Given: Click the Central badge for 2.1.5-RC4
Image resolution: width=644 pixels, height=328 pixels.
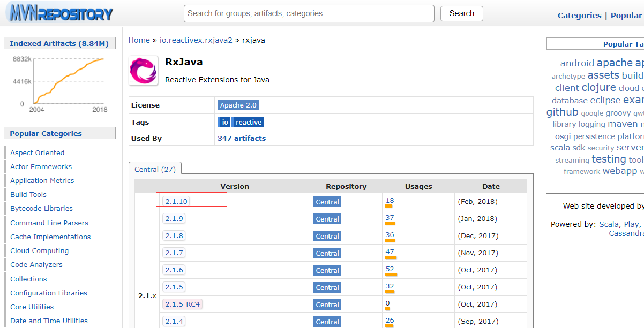Looking at the screenshot, I should 327,304.
